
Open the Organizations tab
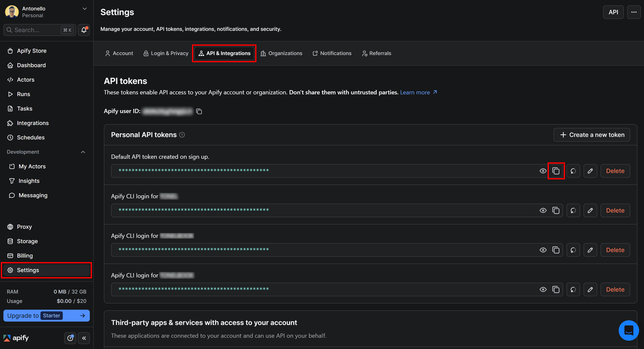click(281, 53)
